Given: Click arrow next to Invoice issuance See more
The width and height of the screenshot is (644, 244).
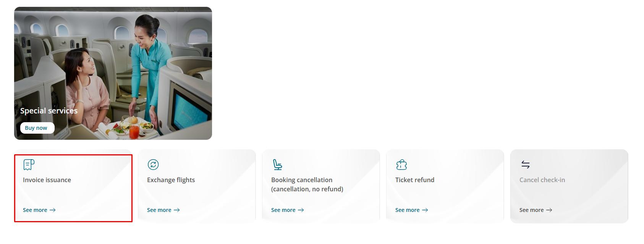Looking at the screenshot, I should [53, 210].
